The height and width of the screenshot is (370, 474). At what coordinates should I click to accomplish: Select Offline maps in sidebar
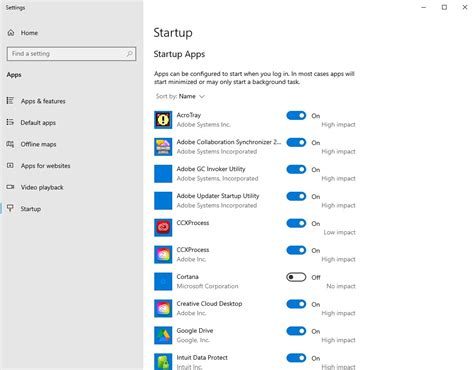(x=38, y=144)
